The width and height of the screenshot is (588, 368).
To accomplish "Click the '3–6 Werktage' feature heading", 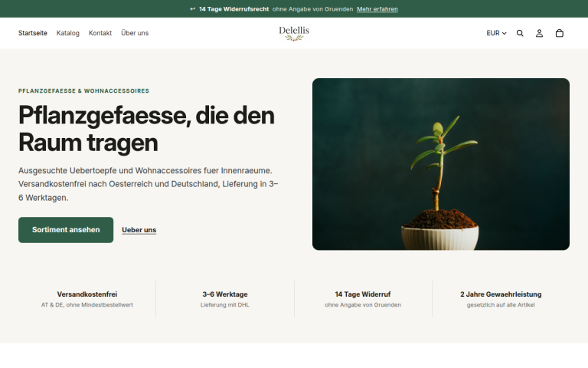I will (225, 294).
